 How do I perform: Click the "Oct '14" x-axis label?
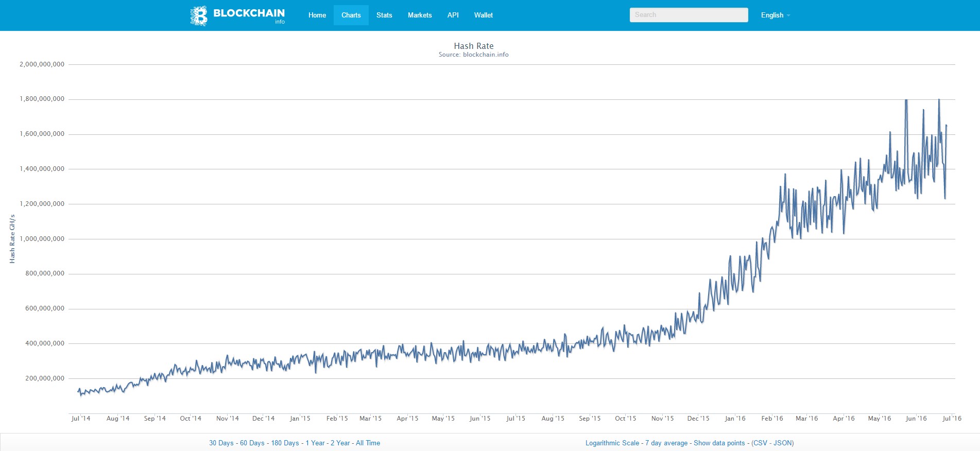(x=191, y=419)
